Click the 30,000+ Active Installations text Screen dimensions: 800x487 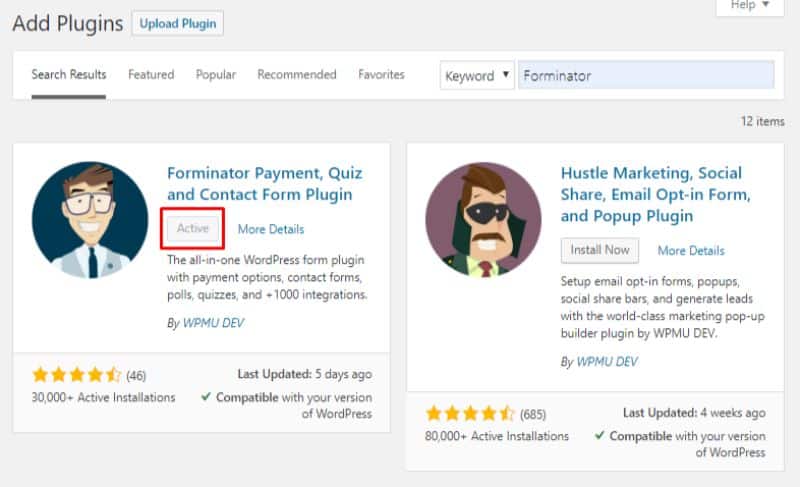point(103,397)
